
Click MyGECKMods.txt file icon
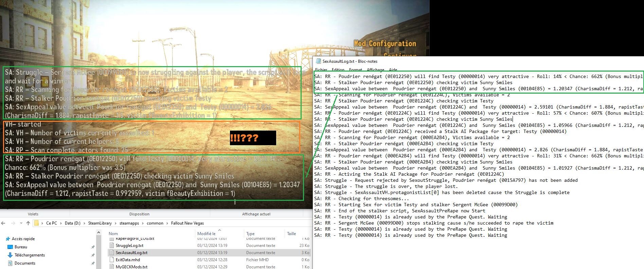112,267
